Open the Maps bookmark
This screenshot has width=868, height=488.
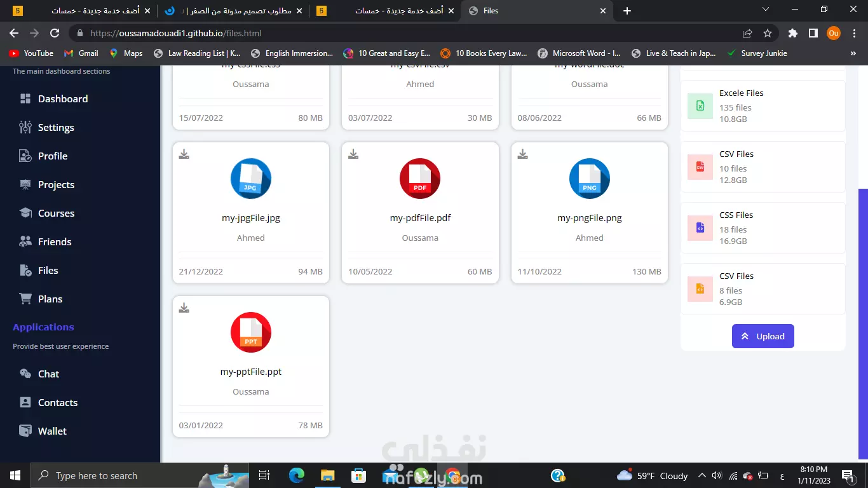click(x=126, y=53)
